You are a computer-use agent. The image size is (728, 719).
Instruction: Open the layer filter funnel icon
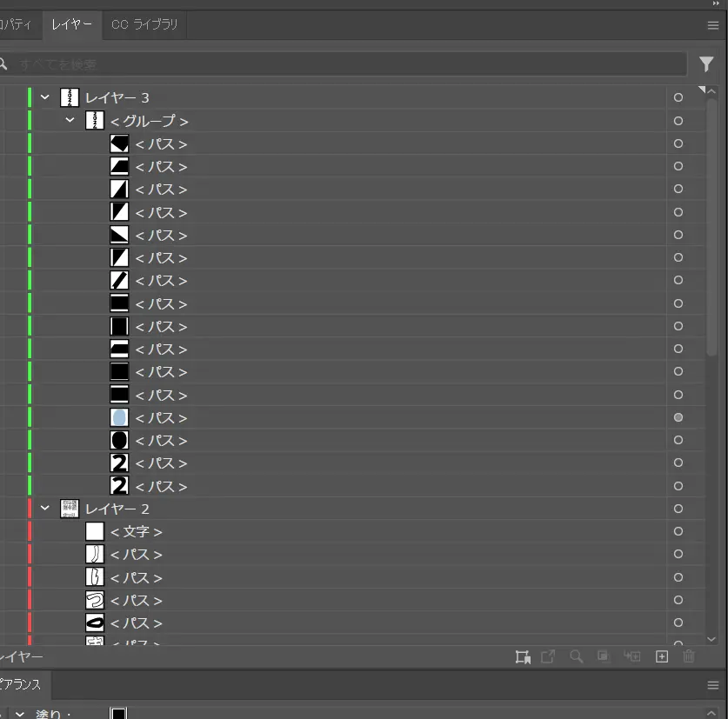coord(706,64)
